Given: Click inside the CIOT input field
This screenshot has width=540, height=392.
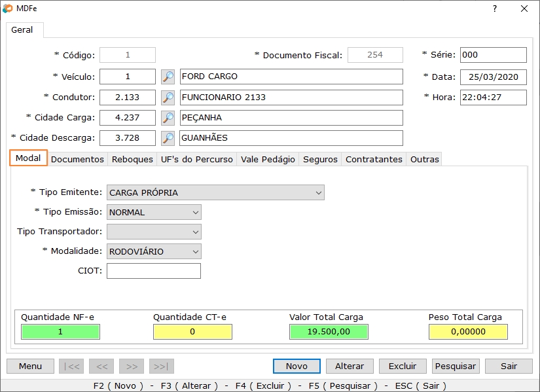Looking at the screenshot, I should [153, 270].
